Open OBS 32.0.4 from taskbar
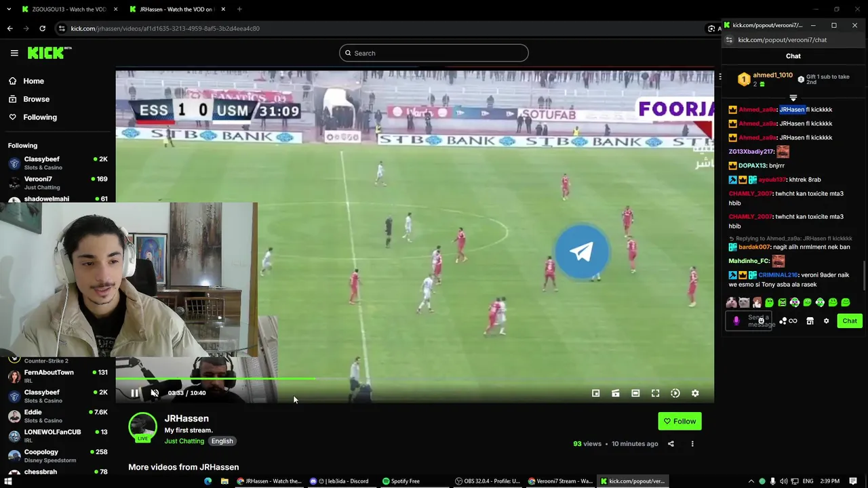This screenshot has height=488, width=868. click(x=488, y=481)
